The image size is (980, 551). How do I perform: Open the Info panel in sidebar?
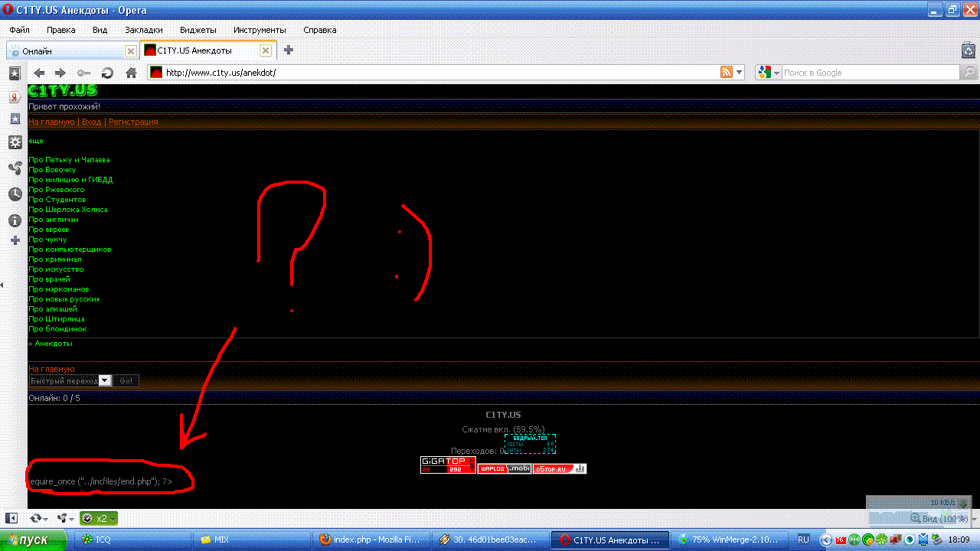tap(14, 220)
